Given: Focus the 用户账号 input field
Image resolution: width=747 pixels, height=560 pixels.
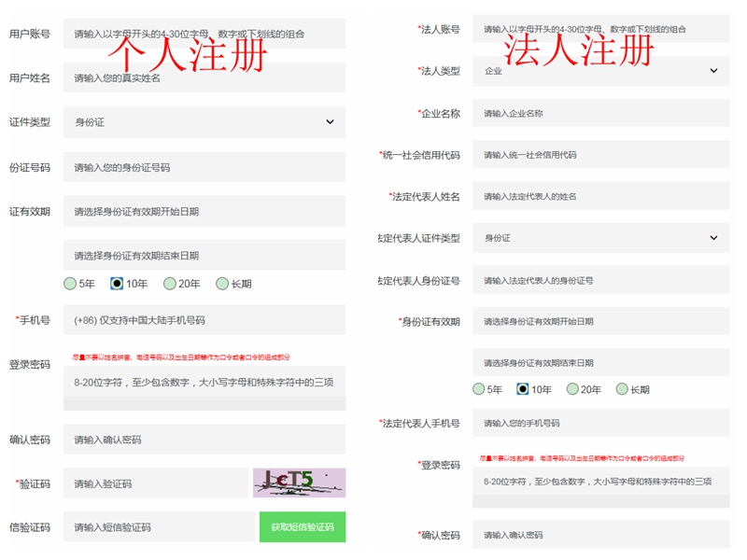Looking at the screenshot, I should tap(204, 34).
